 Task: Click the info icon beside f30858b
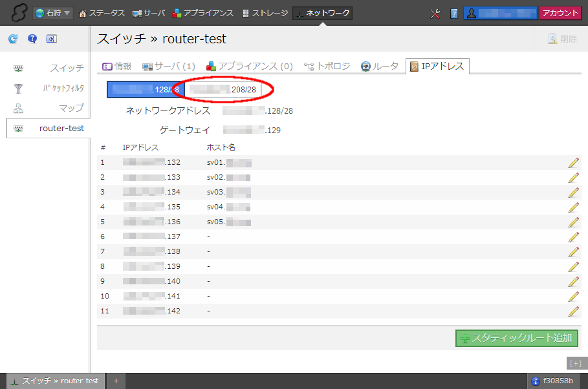(535, 381)
